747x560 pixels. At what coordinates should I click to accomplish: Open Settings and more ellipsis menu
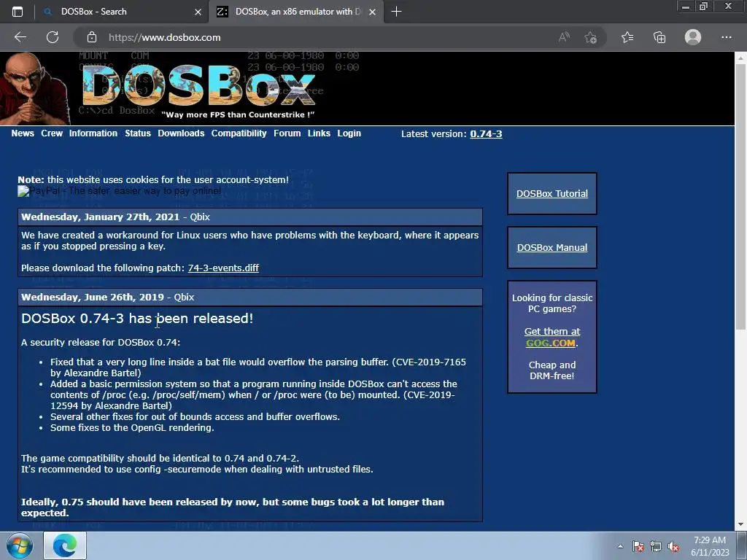pyautogui.click(x=726, y=37)
